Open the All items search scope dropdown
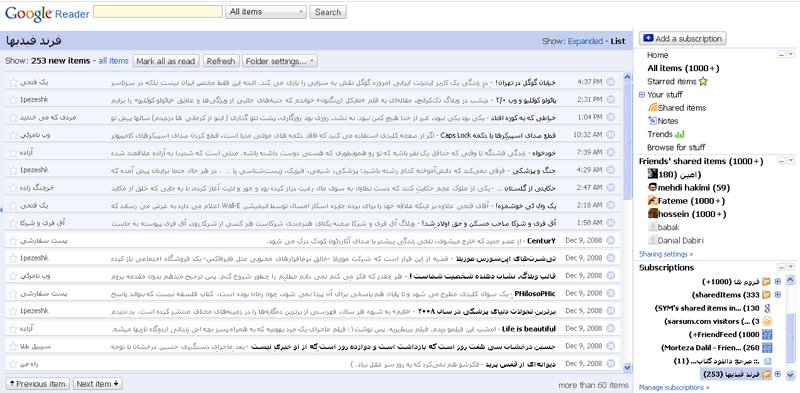Image resolution: width=800 pixels, height=393 pixels. pyautogui.click(x=266, y=12)
